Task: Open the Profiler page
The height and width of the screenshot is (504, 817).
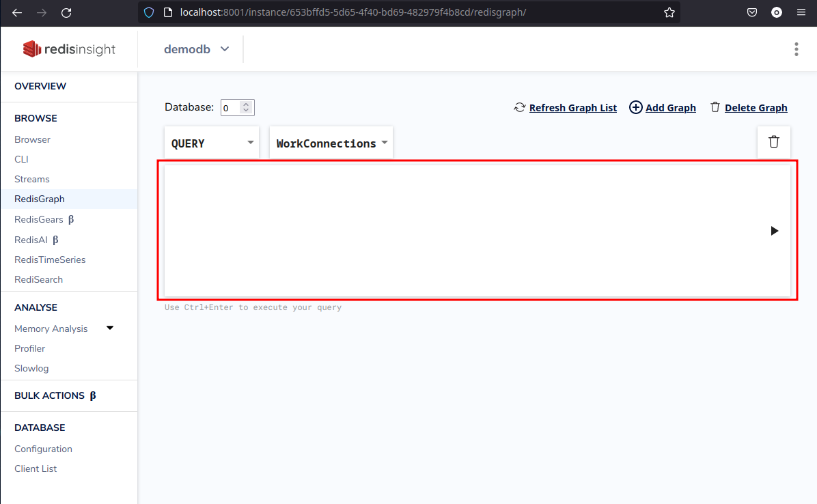Action: (x=29, y=348)
